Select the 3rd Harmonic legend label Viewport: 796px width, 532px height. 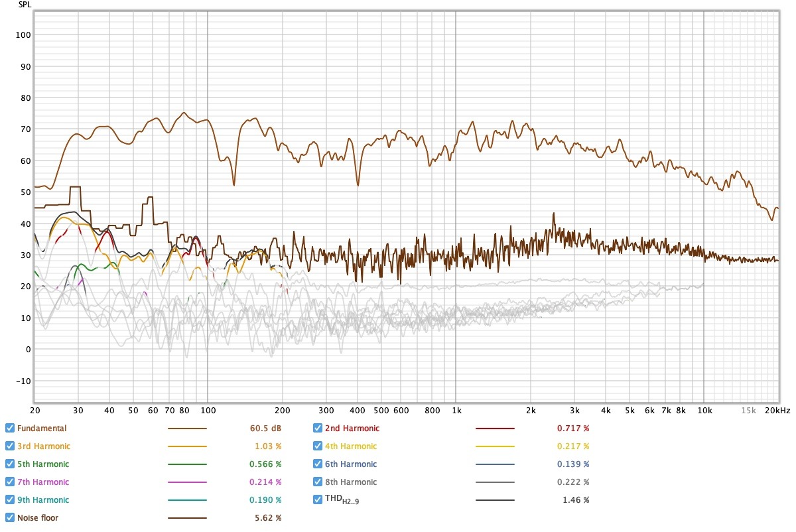coord(44,446)
